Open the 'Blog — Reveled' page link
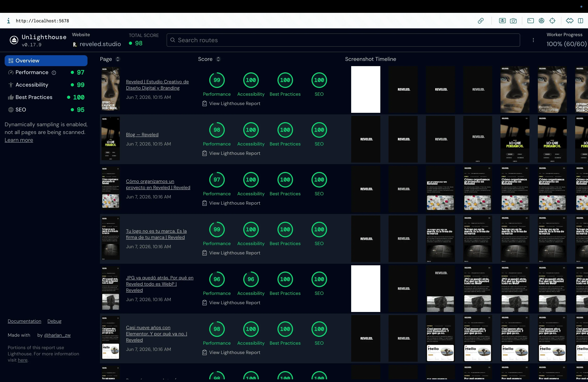 (x=142, y=135)
